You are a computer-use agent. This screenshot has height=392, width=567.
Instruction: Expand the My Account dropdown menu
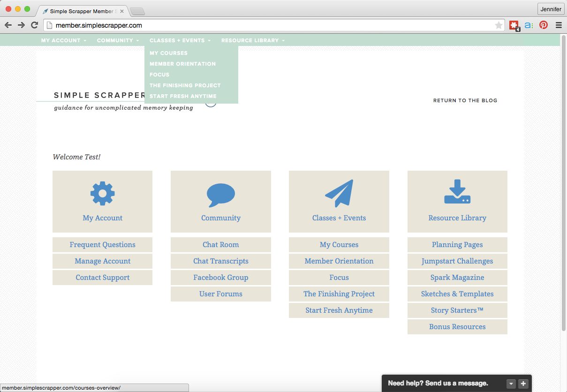tap(63, 40)
